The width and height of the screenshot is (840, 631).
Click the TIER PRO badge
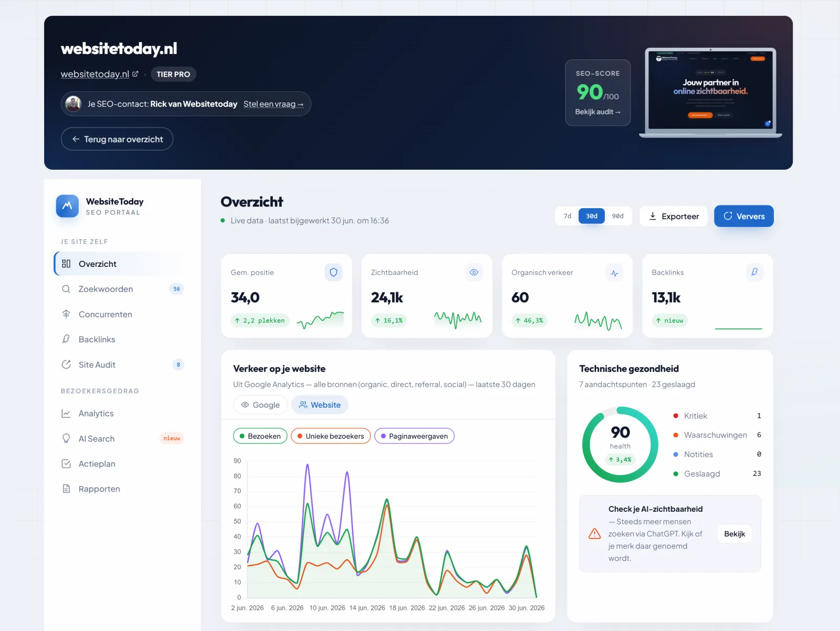pyautogui.click(x=173, y=74)
